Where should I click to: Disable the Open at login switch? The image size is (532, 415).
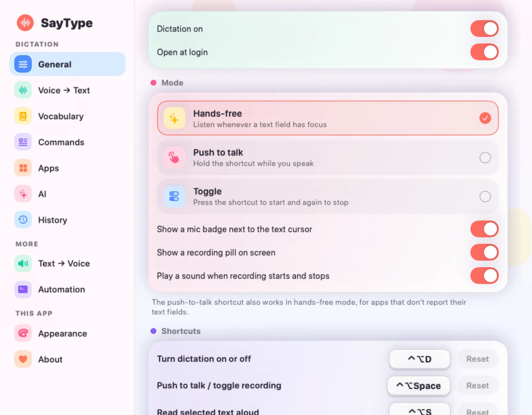point(484,52)
